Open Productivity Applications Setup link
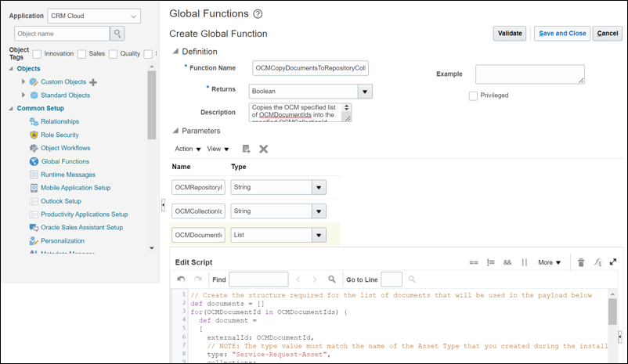This screenshot has height=364, width=628. pyautogui.click(x=84, y=214)
